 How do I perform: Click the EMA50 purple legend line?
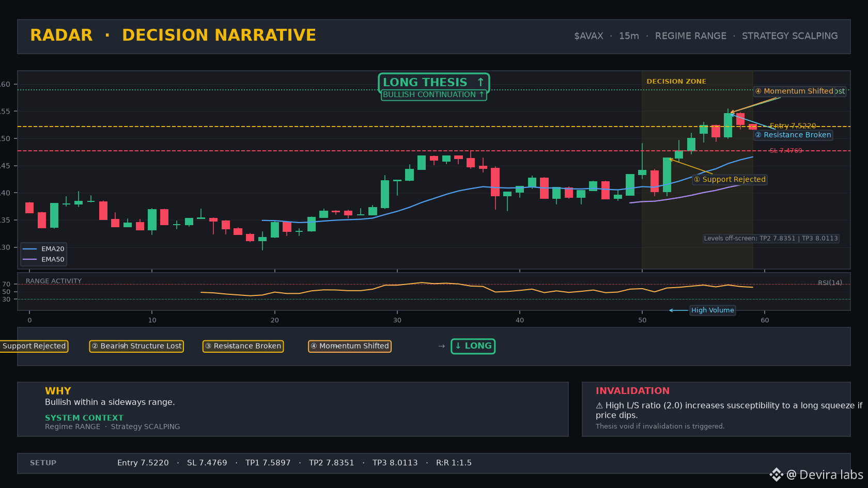(x=29, y=260)
